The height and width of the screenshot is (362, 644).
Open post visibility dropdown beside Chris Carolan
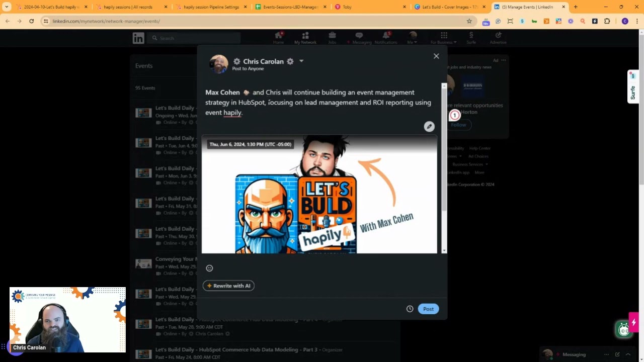click(301, 61)
